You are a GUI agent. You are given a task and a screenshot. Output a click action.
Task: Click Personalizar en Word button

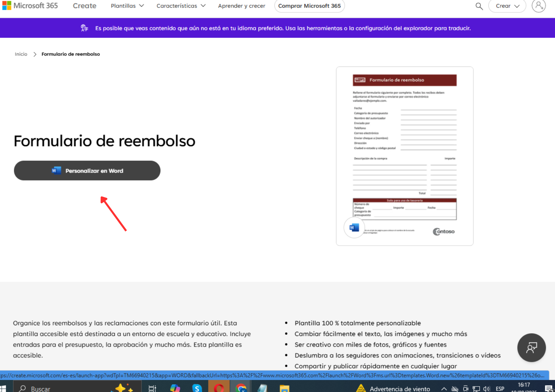pyautogui.click(x=87, y=170)
